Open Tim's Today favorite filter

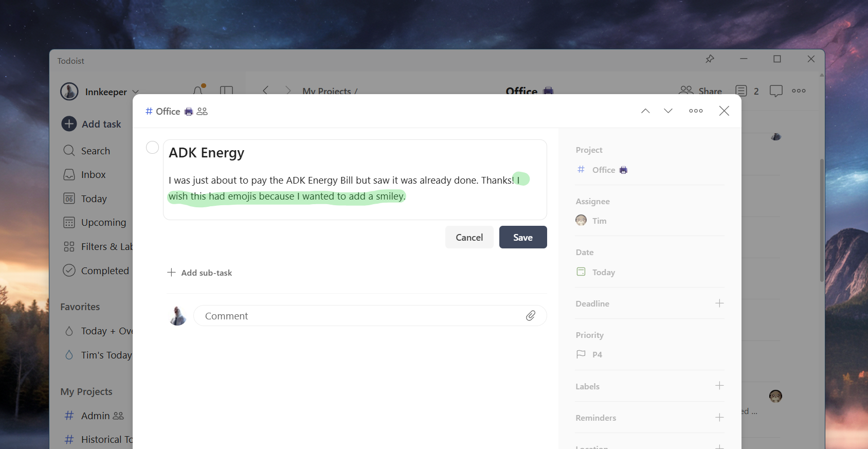click(x=98, y=355)
